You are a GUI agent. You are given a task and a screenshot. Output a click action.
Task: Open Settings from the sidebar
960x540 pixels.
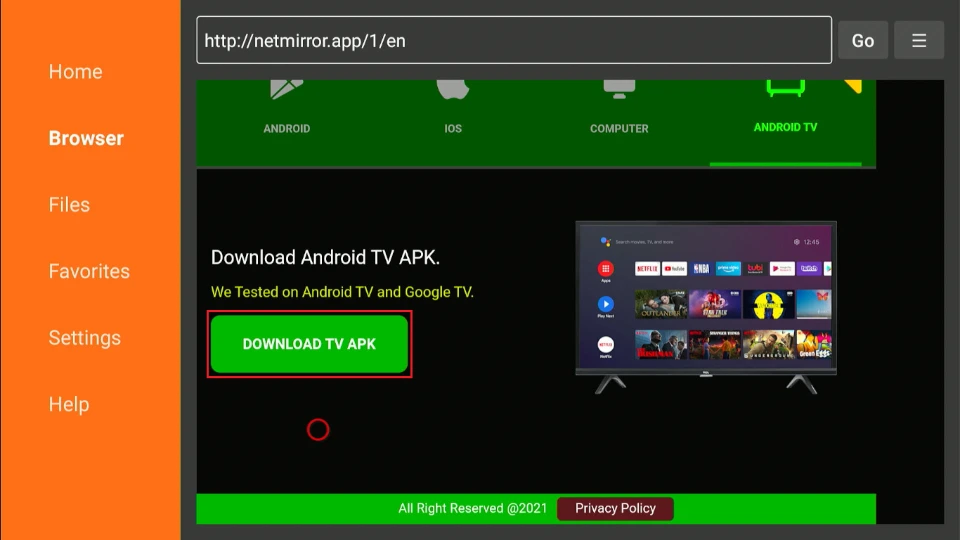point(84,338)
